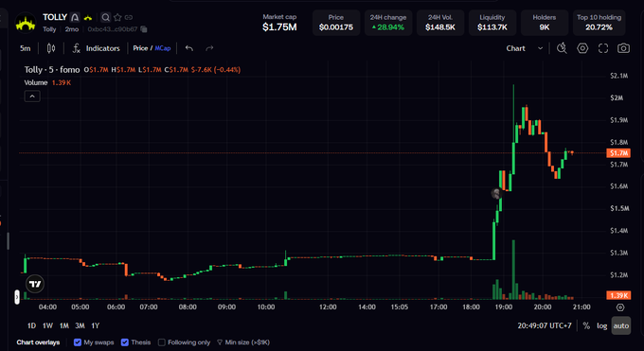This screenshot has width=644, height=351.
Task: Select the 1D range
Action: (x=31, y=325)
